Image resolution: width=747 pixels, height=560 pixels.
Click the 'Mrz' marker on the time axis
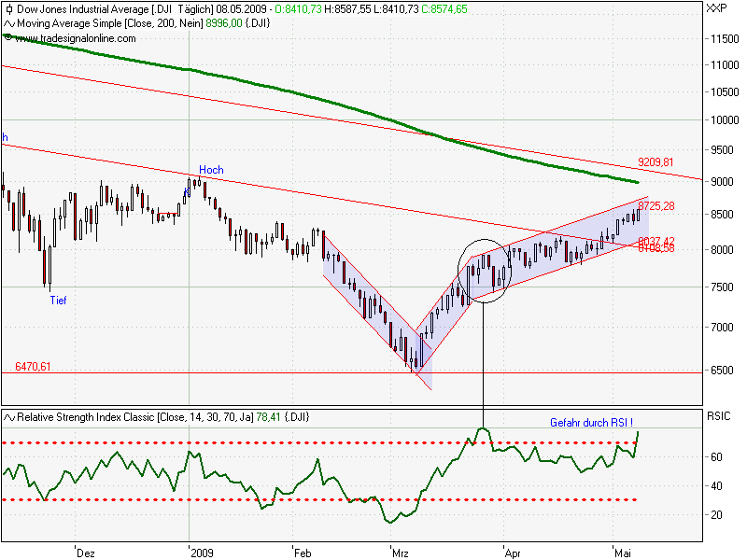coord(401,553)
